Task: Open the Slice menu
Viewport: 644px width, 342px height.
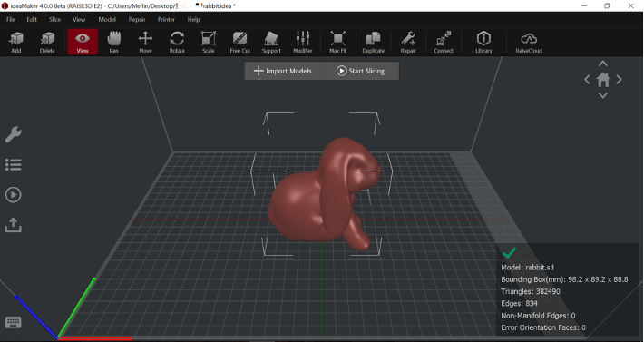Action: coord(54,19)
